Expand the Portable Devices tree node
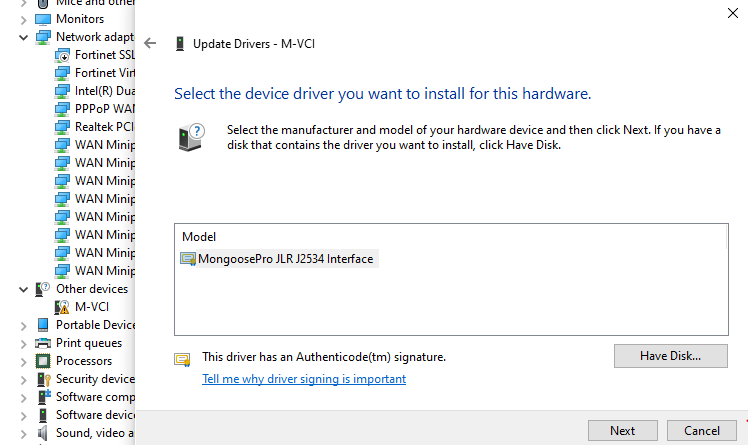748x445 pixels. coord(23,326)
